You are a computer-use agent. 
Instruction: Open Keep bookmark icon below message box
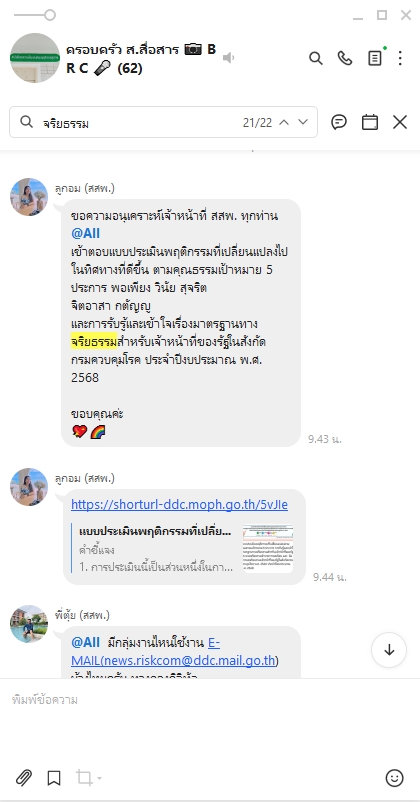(54, 778)
